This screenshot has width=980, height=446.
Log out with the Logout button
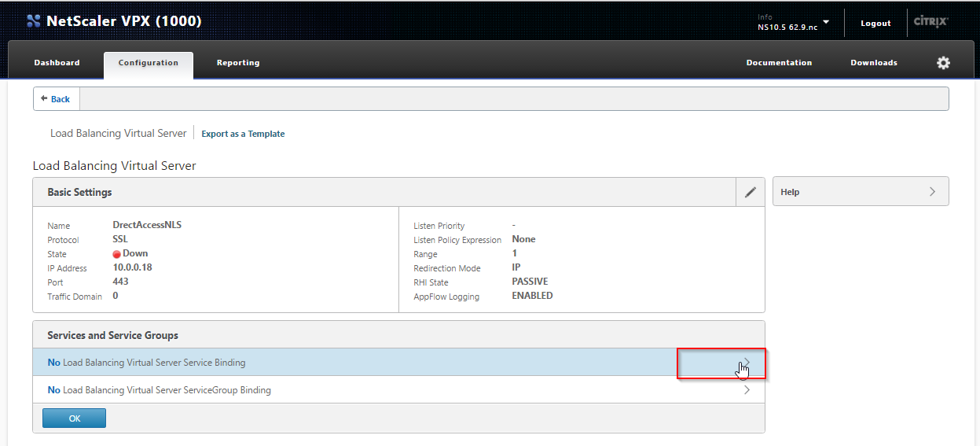(x=875, y=24)
